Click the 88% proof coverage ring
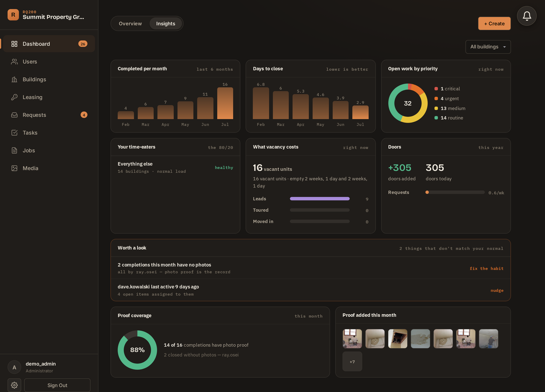 pyautogui.click(x=137, y=350)
